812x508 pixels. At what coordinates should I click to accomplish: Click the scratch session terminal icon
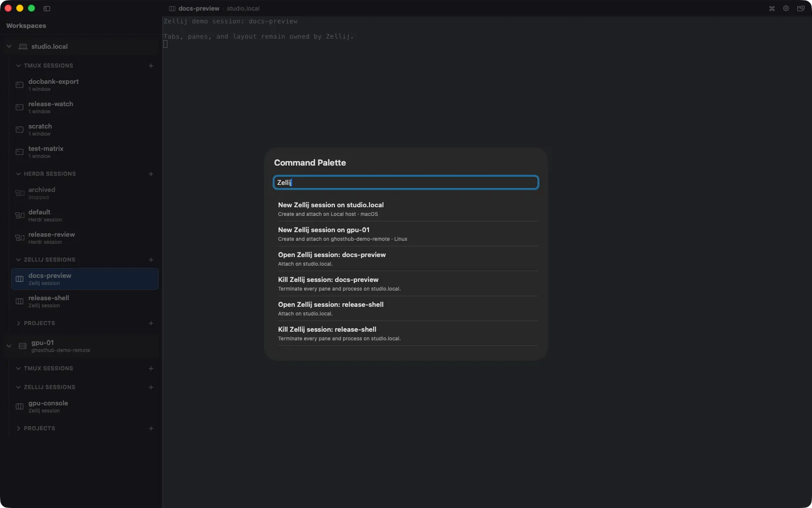(x=19, y=130)
